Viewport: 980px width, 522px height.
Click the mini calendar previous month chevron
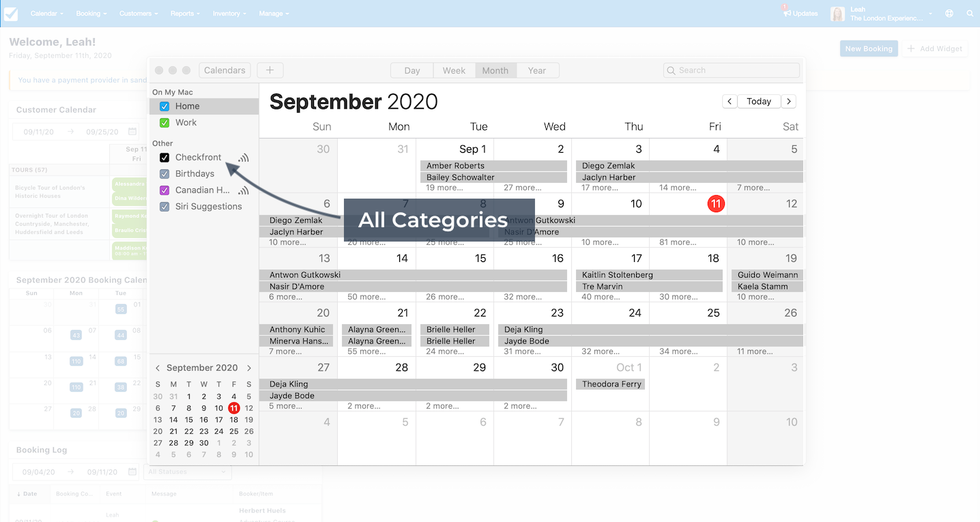[x=158, y=368]
